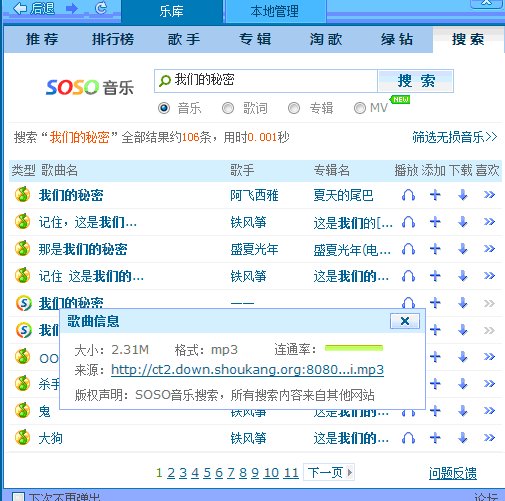Viewport: 505px width, 501px height.
Task: Click the green type icon beside 大狗
Action: [23, 438]
